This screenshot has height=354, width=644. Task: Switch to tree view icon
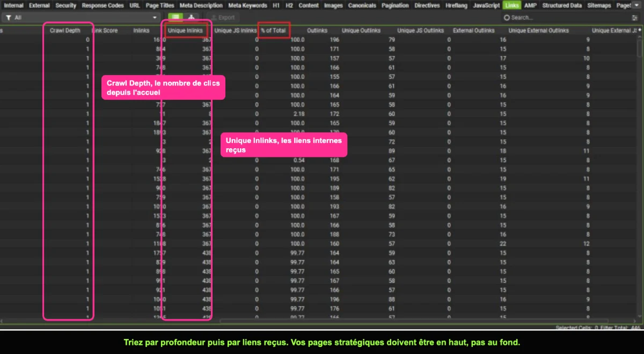pyautogui.click(x=191, y=17)
